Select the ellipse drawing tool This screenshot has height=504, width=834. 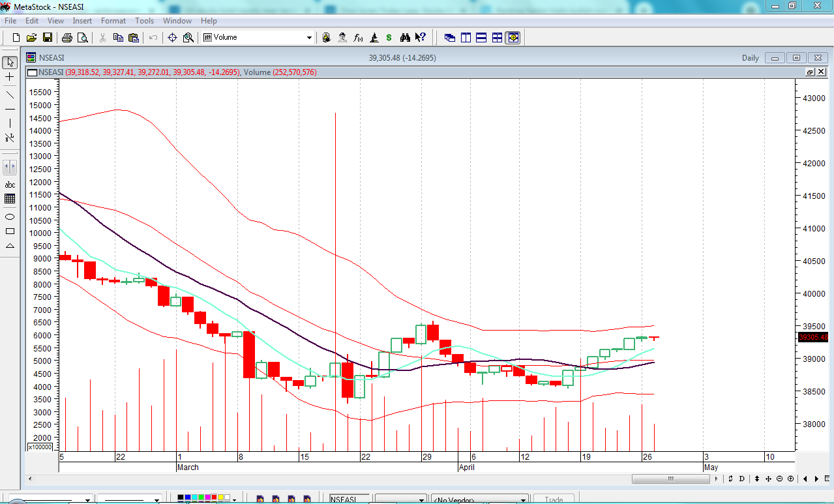pyautogui.click(x=10, y=216)
